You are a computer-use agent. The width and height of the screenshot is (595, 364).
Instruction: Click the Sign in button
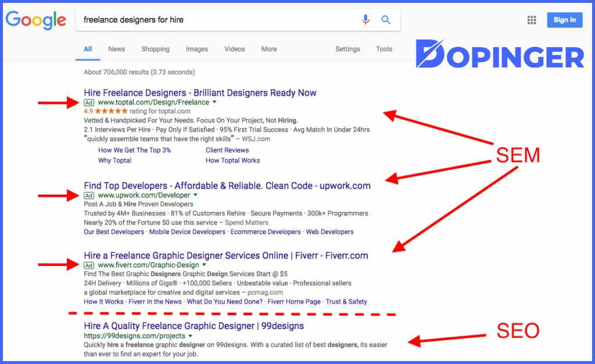(x=565, y=20)
